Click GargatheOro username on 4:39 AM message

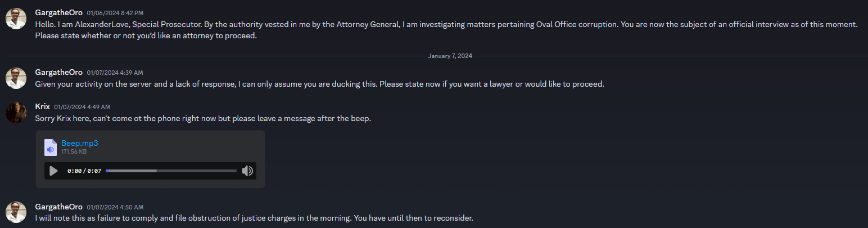(x=58, y=72)
